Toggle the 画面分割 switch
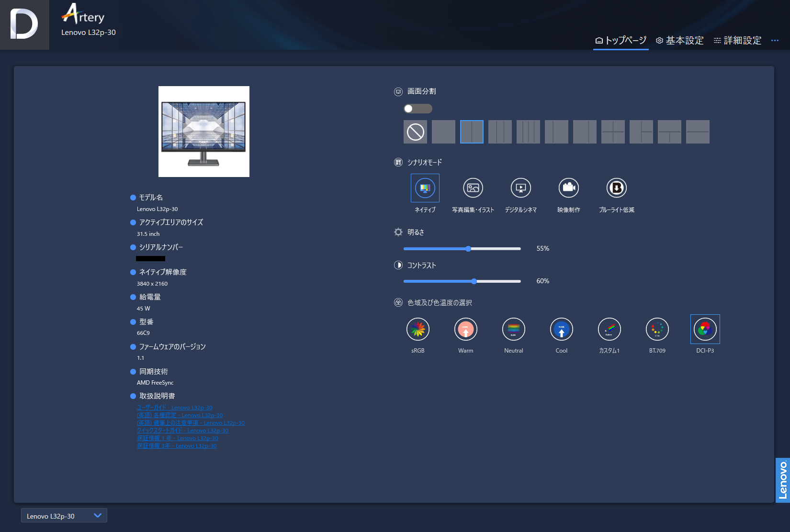 [x=418, y=109]
